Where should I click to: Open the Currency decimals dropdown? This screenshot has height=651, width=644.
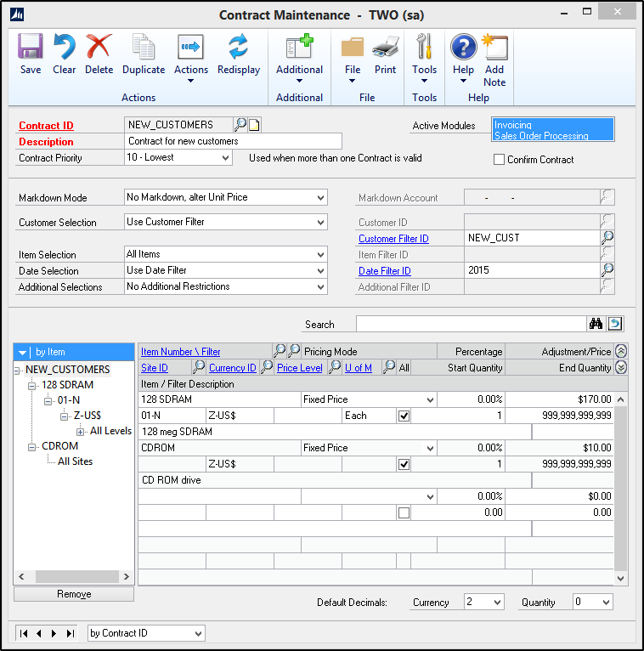coord(497,602)
